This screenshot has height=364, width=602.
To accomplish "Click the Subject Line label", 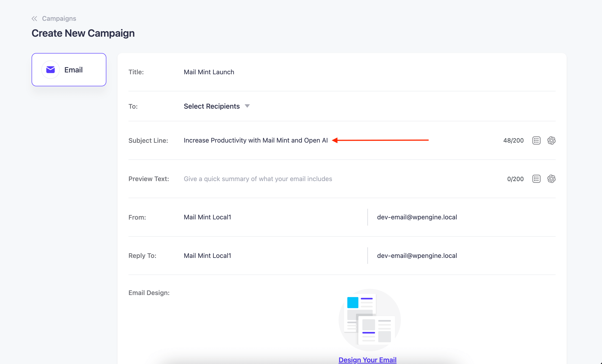I will 148,140.
